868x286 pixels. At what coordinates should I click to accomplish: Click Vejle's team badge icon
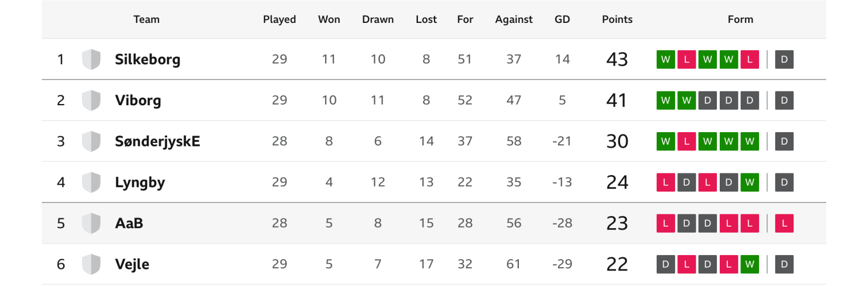[92, 264]
